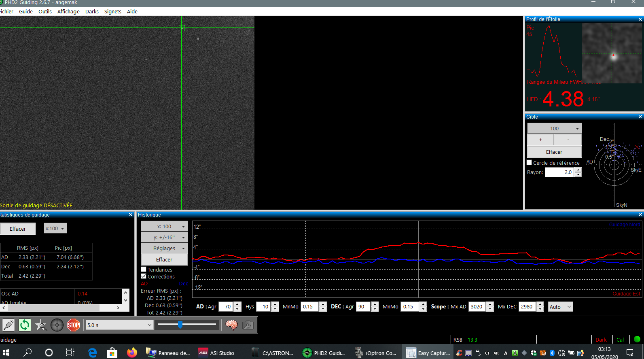Screen dimensions: 644x359
Task: Start guiding with the crosshair icon
Action: coord(57,325)
